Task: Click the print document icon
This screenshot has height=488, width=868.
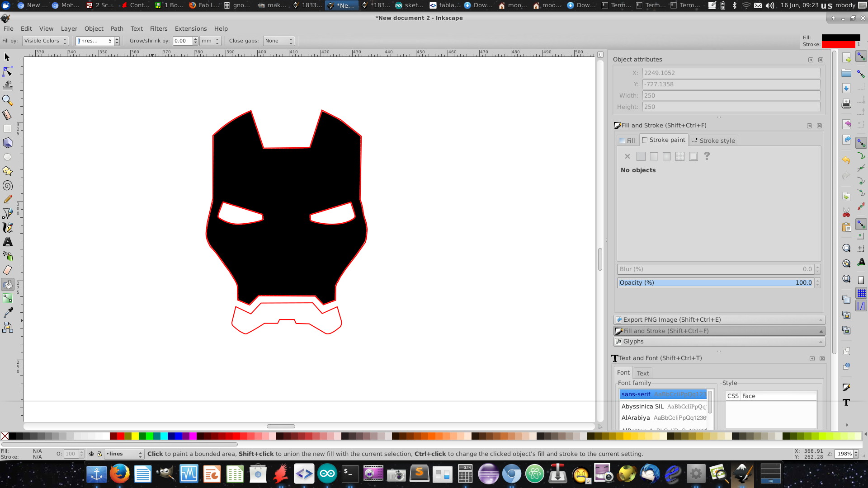Action: 846,103
